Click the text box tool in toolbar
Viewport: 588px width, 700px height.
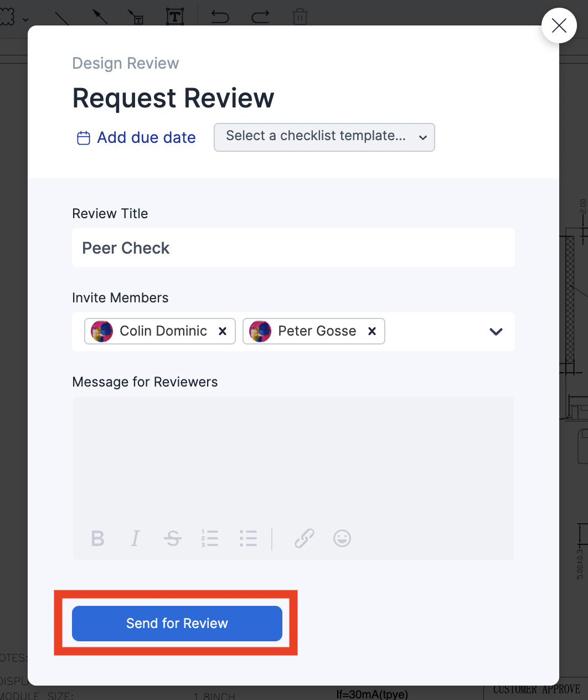click(x=175, y=17)
